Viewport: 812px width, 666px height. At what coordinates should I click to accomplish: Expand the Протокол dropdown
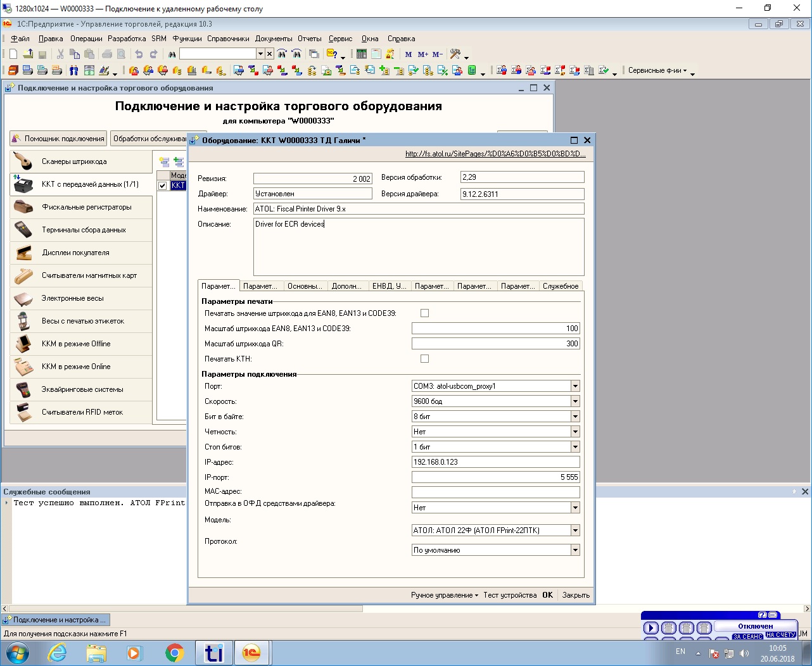point(575,550)
